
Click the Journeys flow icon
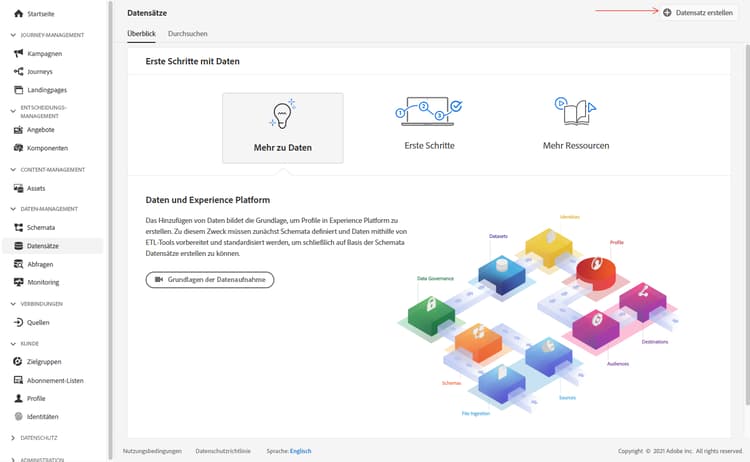coord(18,71)
